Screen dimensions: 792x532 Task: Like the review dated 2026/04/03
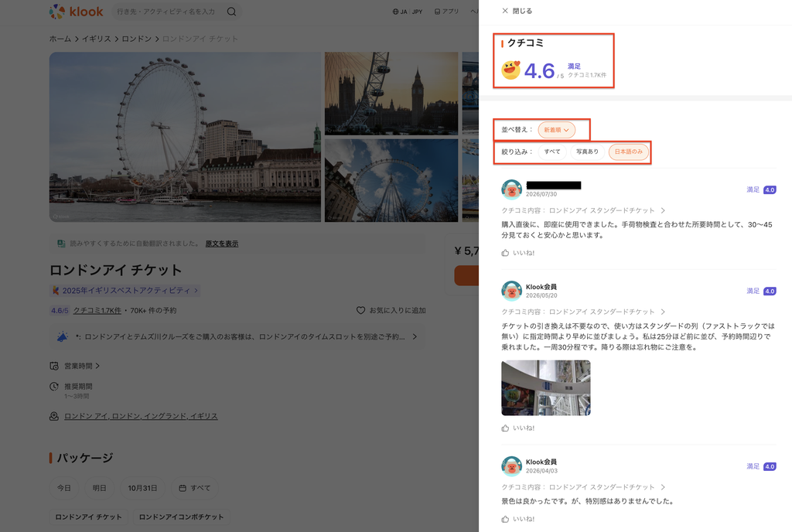pos(518,519)
